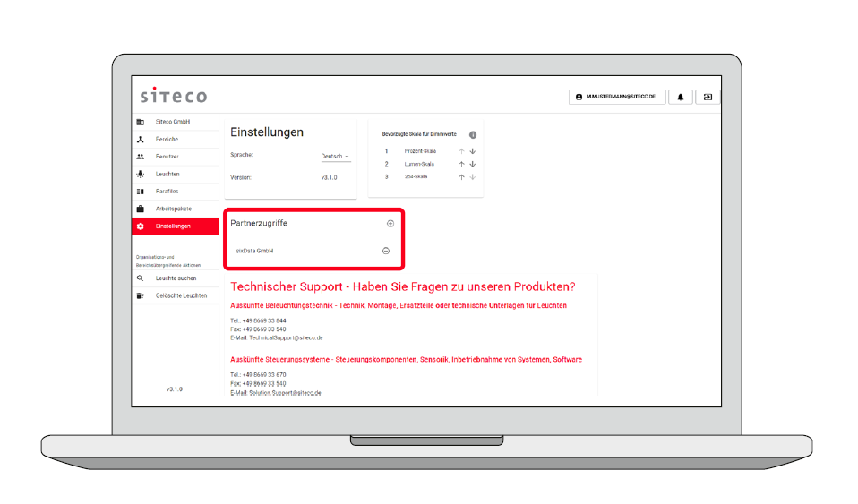Viewport: 858px width, 504px height.
Task: Select Parafiles from the sidebar
Action: click(167, 192)
